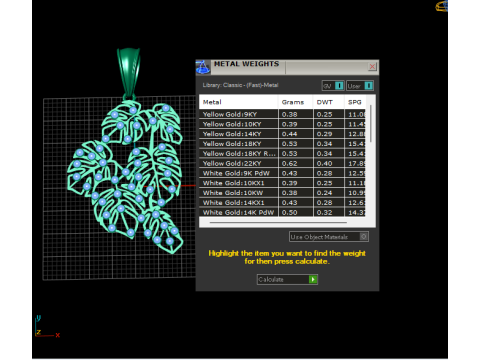Click the yellow wireframe icon at top-right
This screenshot has width=480, height=360.
442,6
